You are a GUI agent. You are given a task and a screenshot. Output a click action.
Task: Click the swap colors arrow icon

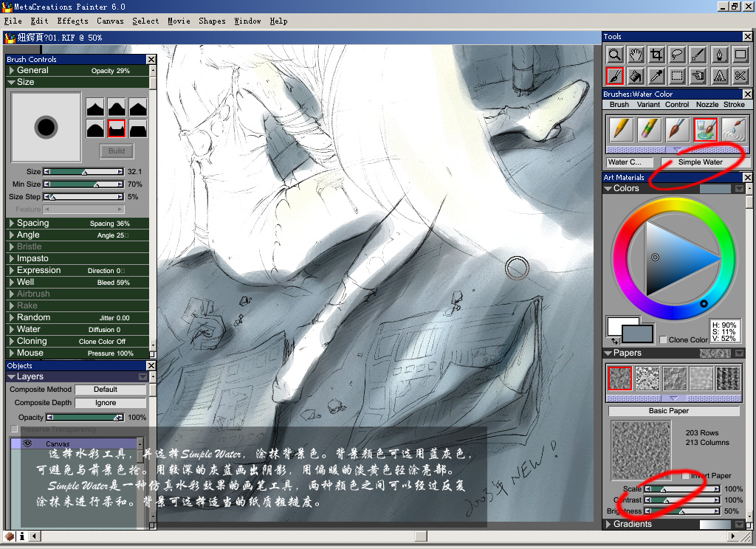click(x=615, y=341)
